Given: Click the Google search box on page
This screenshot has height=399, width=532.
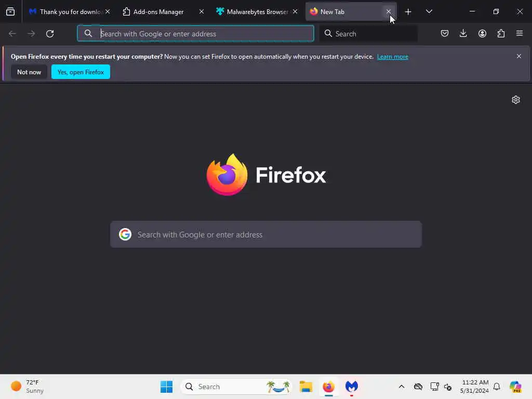Looking at the screenshot, I should tap(266, 234).
